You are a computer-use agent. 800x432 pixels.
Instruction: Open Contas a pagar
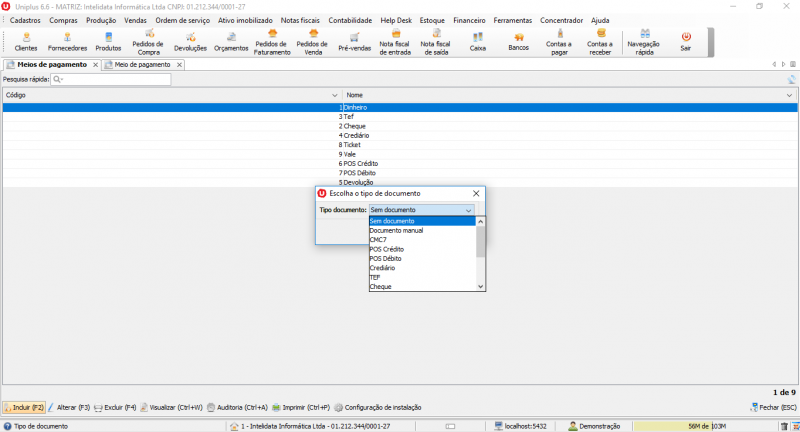(x=559, y=42)
